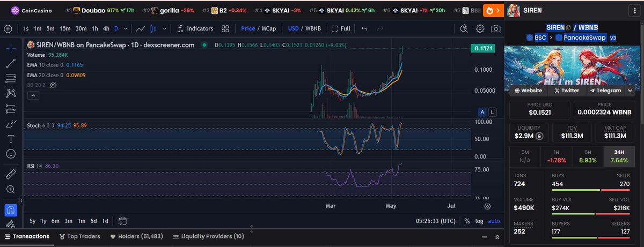Show the hidden BB indicator eye icon
This screenshot has width=644, height=247.
pos(53,85)
